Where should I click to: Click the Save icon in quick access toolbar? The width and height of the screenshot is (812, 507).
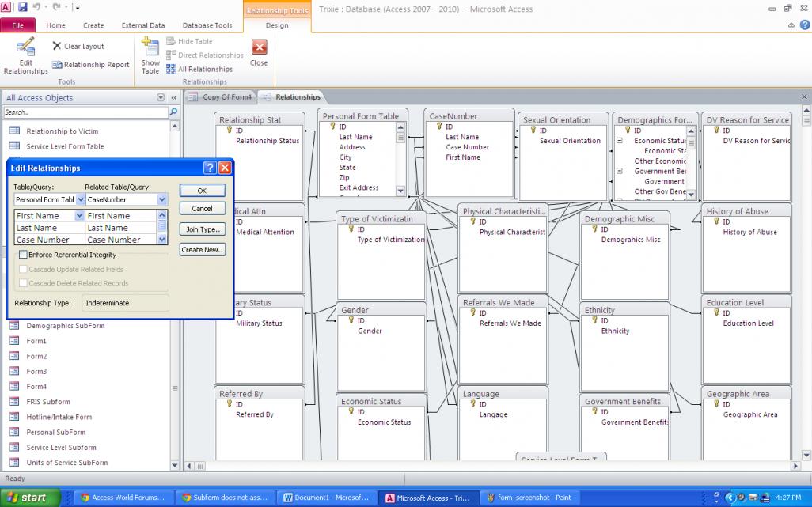[22, 7]
